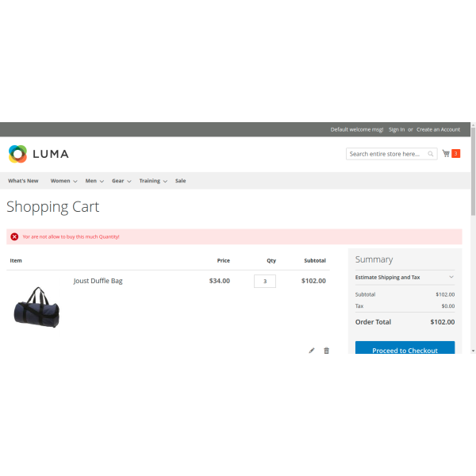This screenshot has width=476, height=476.
Task: Open the shopping cart icon in header
Action: coord(446,154)
